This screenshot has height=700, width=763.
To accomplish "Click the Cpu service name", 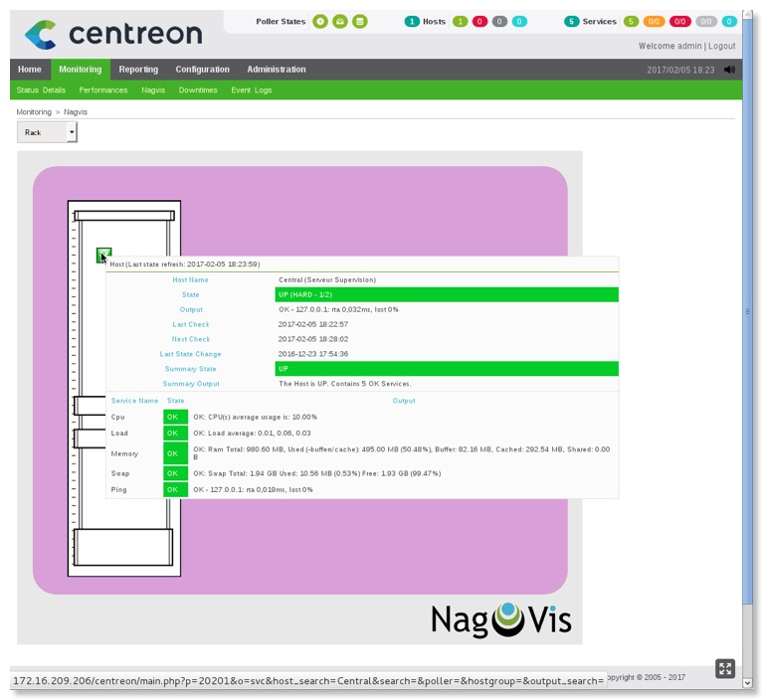I will pyautogui.click(x=117, y=417).
